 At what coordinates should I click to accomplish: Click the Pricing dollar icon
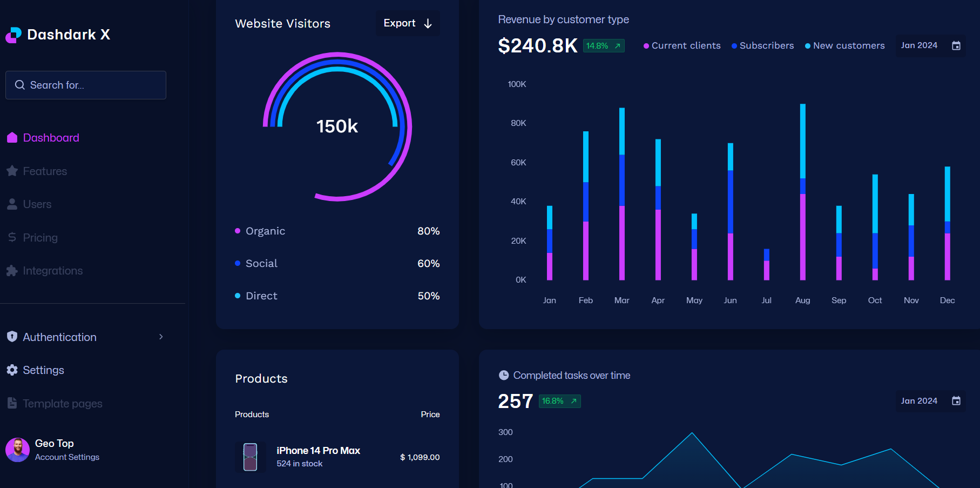point(12,237)
